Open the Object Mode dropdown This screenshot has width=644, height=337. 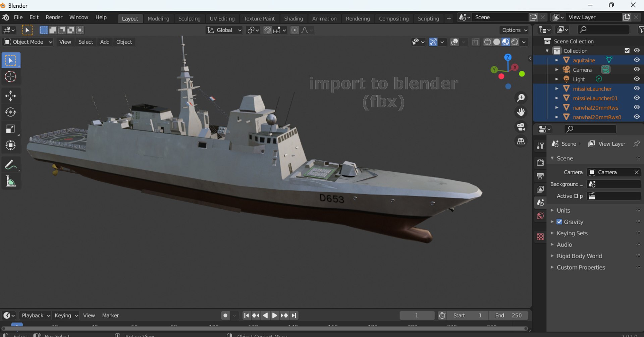tap(28, 42)
